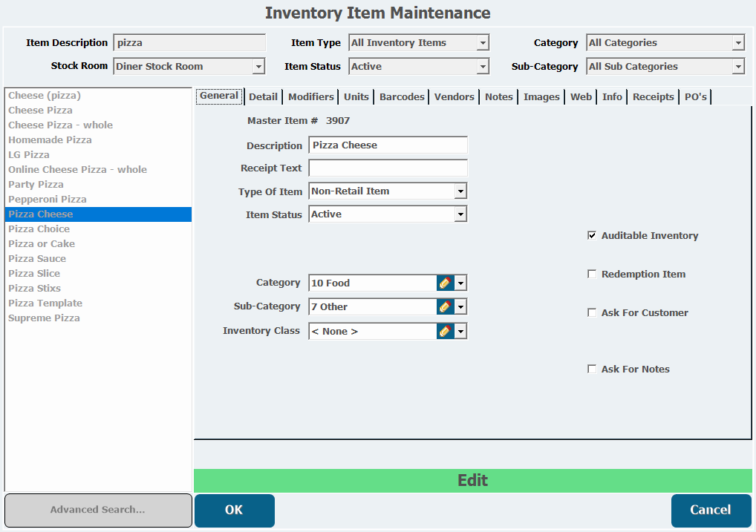Screen dimensions: 756x532
Task: Open the Stock Room dropdown
Action: (258, 67)
